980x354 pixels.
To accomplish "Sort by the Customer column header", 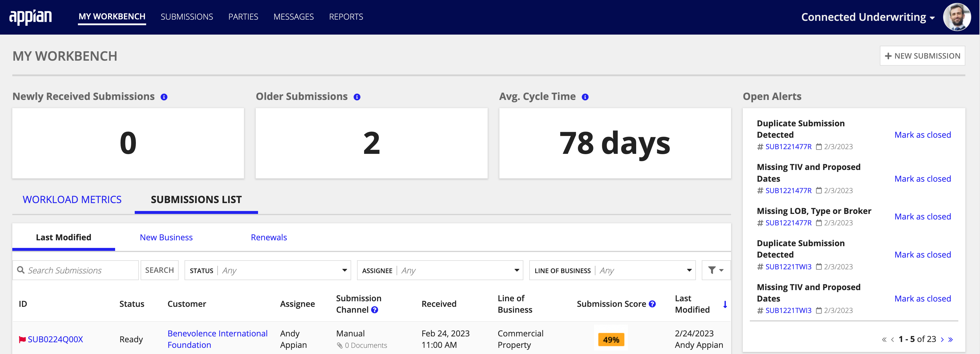I will [187, 304].
